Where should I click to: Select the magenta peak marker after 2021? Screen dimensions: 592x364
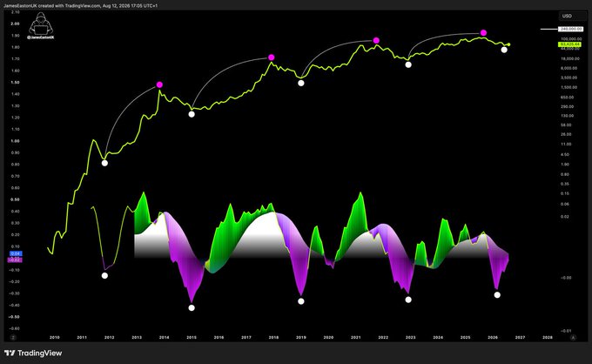(376, 40)
